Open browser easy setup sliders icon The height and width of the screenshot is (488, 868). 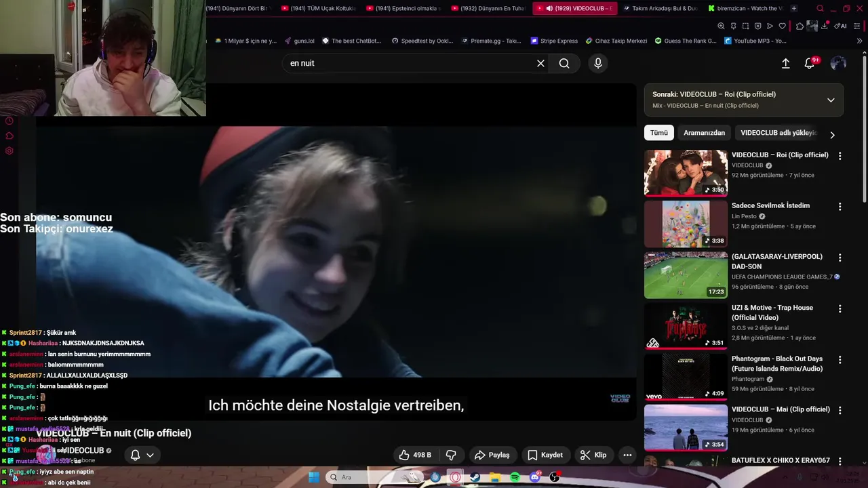(x=857, y=26)
